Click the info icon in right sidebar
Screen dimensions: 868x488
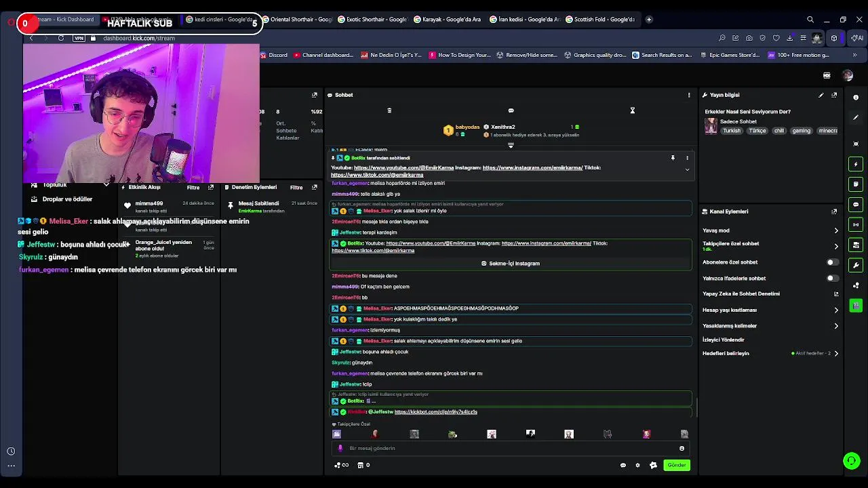(856, 98)
